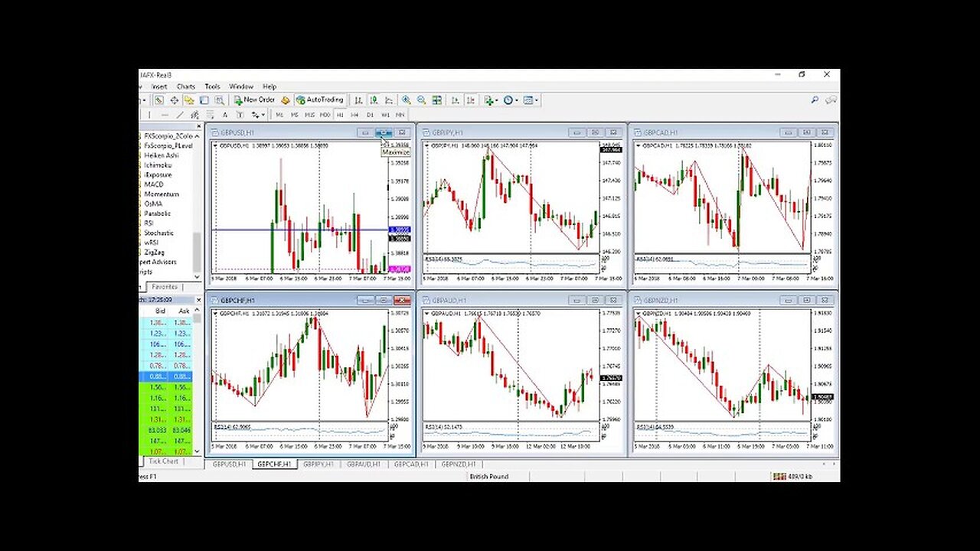Open the templates dropdown
The height and width of the screenshot is (551, 980).
click(531, 99)
